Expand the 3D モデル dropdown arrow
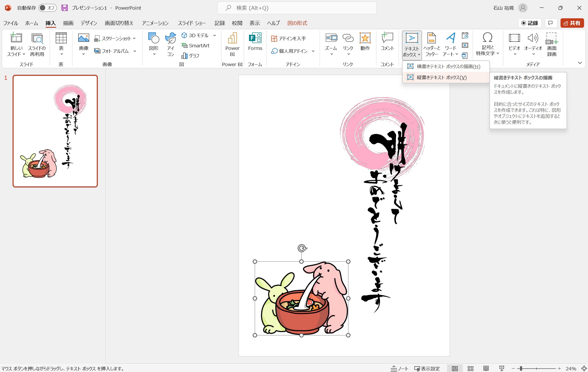Image resolution: width=588 pixels, height=372 pixels. pos(214,35)
